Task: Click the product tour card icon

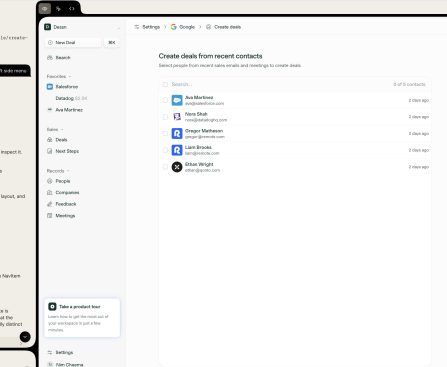Action: 52,306
